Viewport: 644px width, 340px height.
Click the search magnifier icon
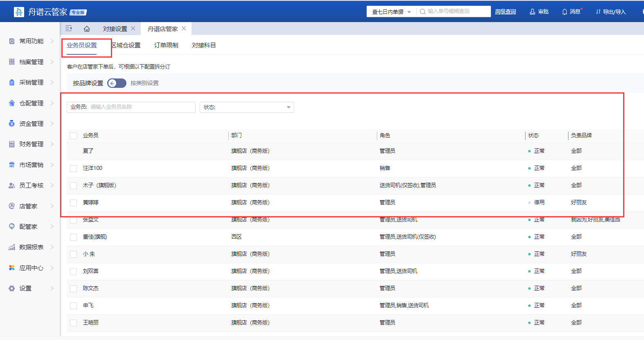423,12
